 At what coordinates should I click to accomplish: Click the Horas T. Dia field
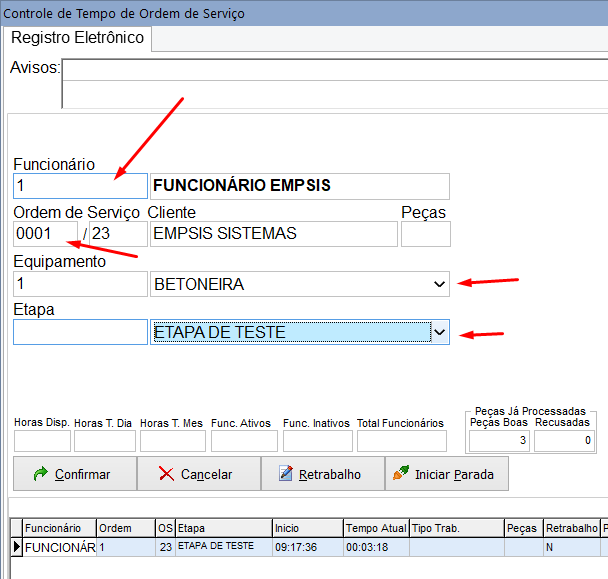pyautogui.click(x=105, y=441)
